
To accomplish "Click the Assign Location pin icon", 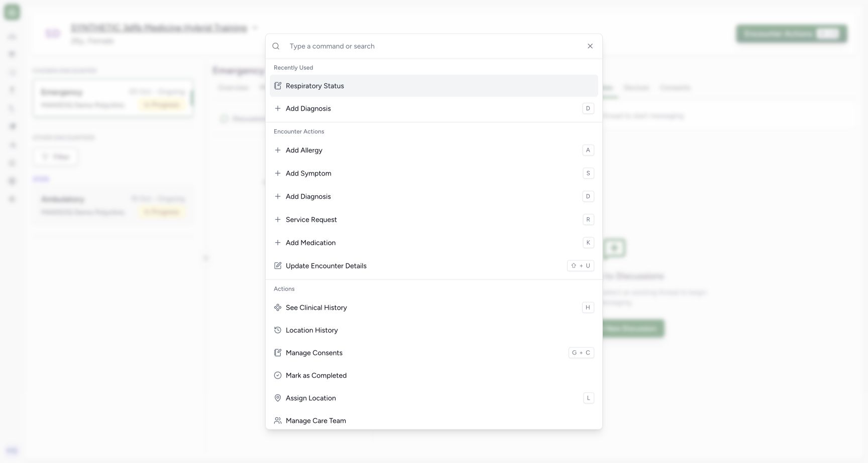I will click(x=278, y=398).
